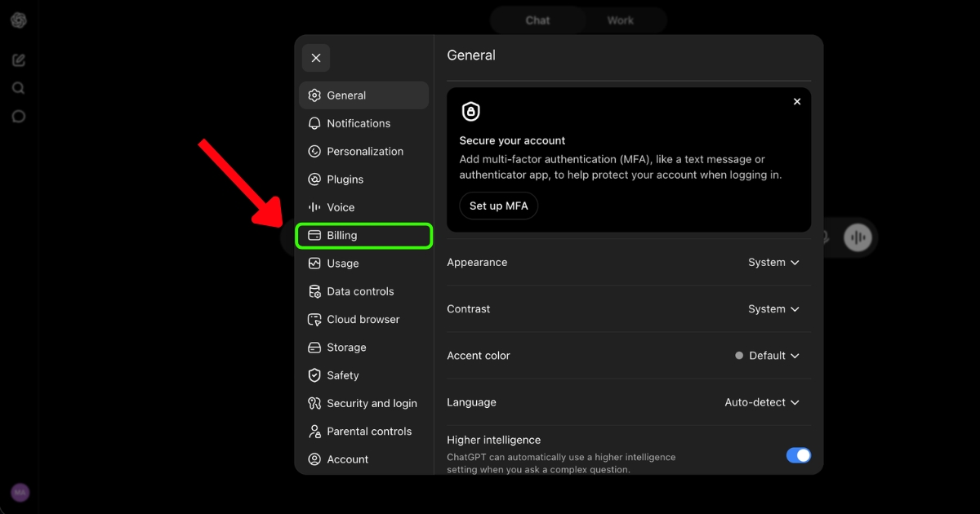Viewport: 980px width, 514px height.
Task: Click the user avatar at bottom left
Action: pos(20,493)
